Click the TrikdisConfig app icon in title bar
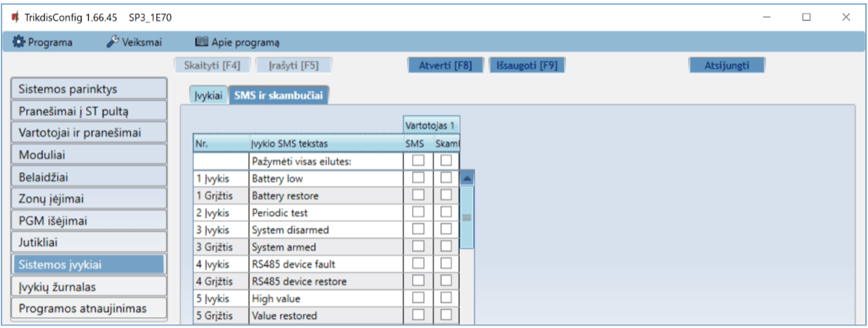Viewport: 868px width, 328px height. click(14, 17)
